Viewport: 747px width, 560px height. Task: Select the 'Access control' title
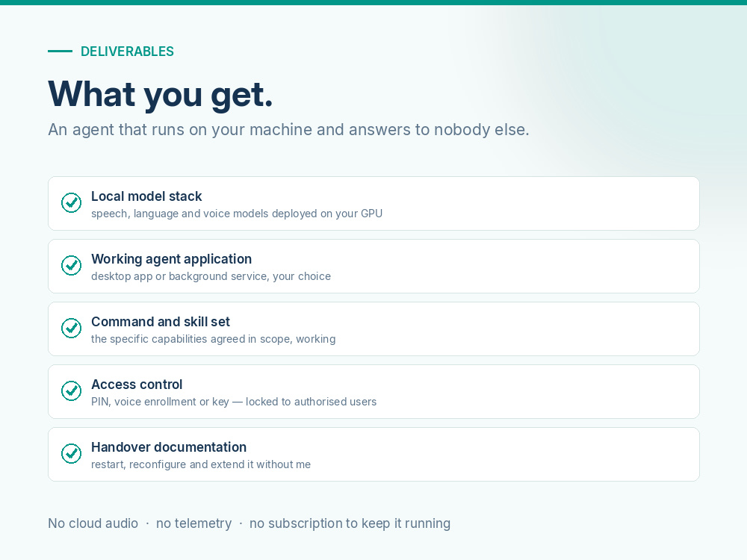tap(137, 385)
